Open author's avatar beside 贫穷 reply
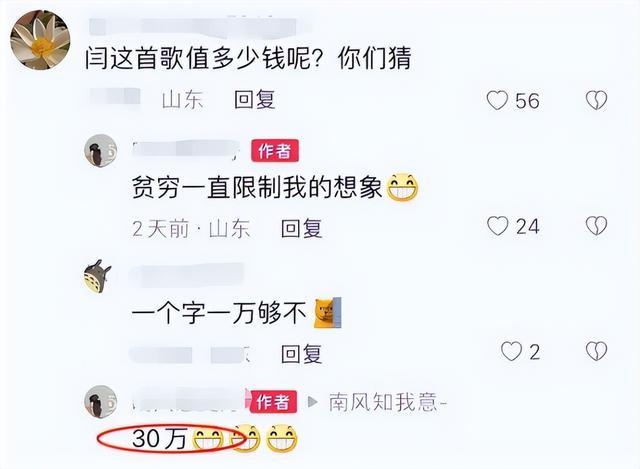Viewport: 640px width, 469px height. pos(100,150)
